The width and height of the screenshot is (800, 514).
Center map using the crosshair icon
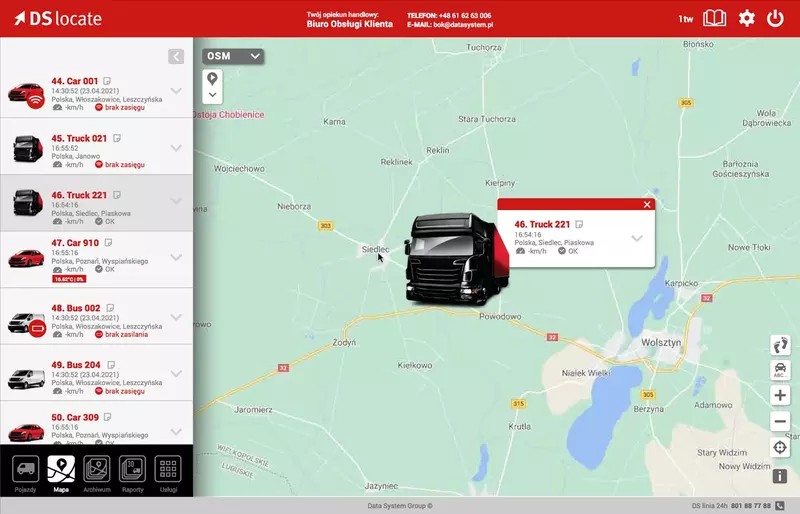point(780,447)
